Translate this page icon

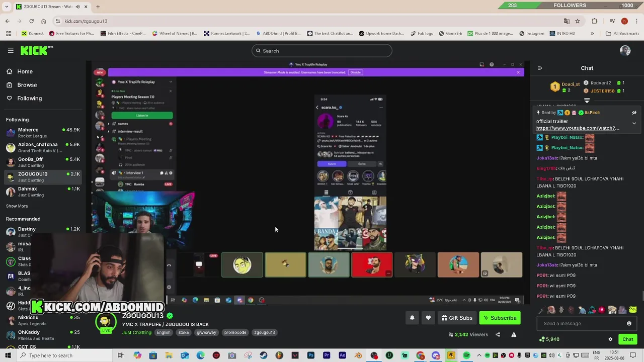(x=567, y=21)
